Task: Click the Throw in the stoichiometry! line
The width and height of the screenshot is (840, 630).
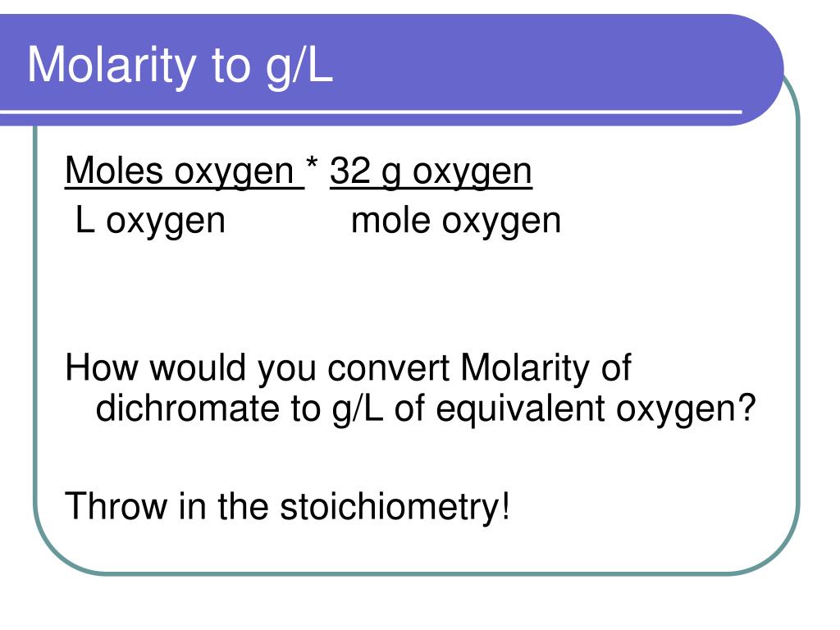Action: 287,506
